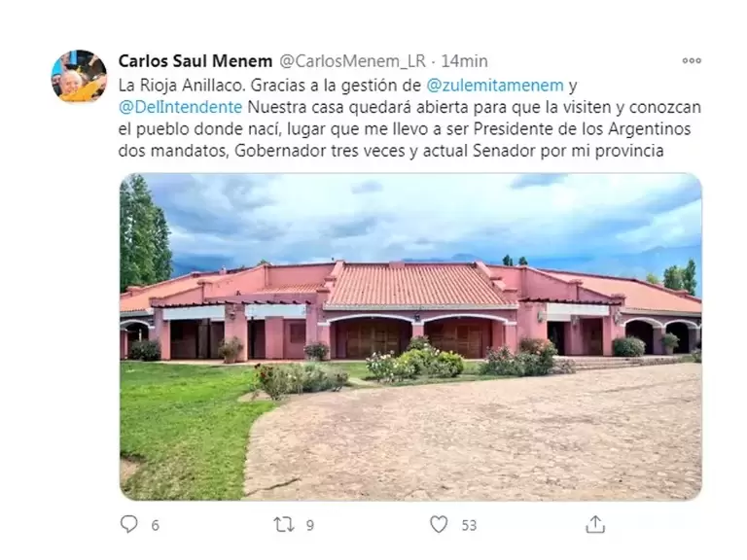Image resolution: width=747 pixels, height=560 pixels.
Task: Click the like count 53
Action: [469, 525]
